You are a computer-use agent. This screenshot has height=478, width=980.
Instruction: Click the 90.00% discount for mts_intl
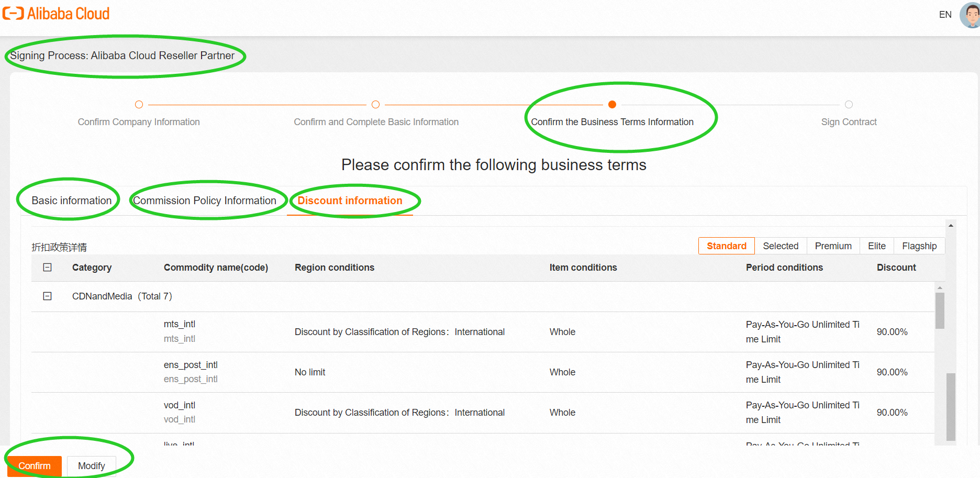point(892,332)
